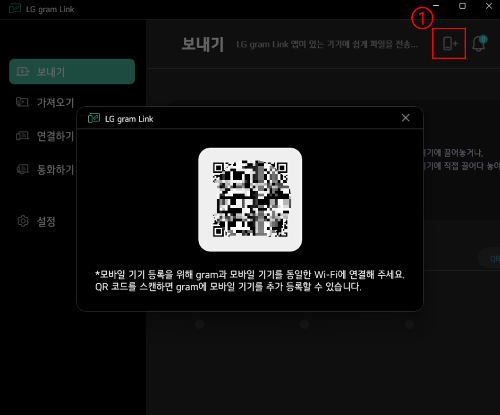Click the LG gram Link logo in the title bar
Screen dimensions: 500x415
15,9
